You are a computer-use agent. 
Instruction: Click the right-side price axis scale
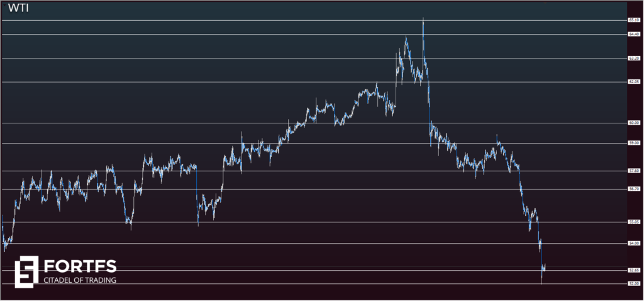click(x=634, y=151)
